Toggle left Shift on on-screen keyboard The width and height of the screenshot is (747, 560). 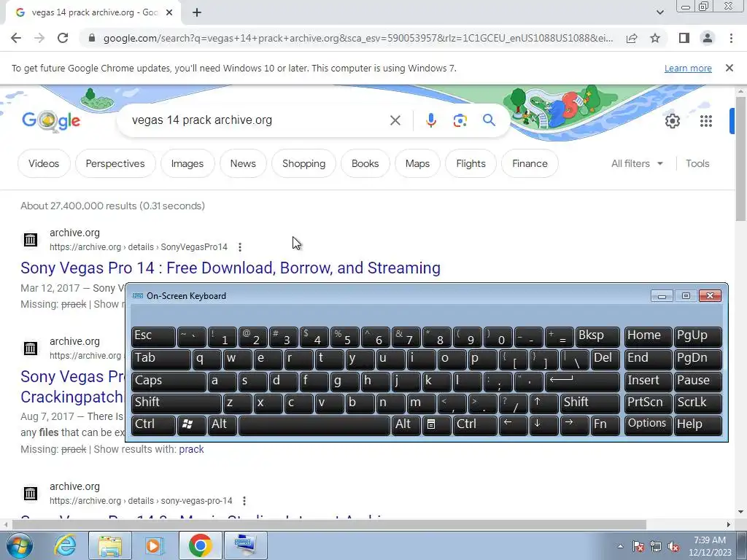point(176,402)
